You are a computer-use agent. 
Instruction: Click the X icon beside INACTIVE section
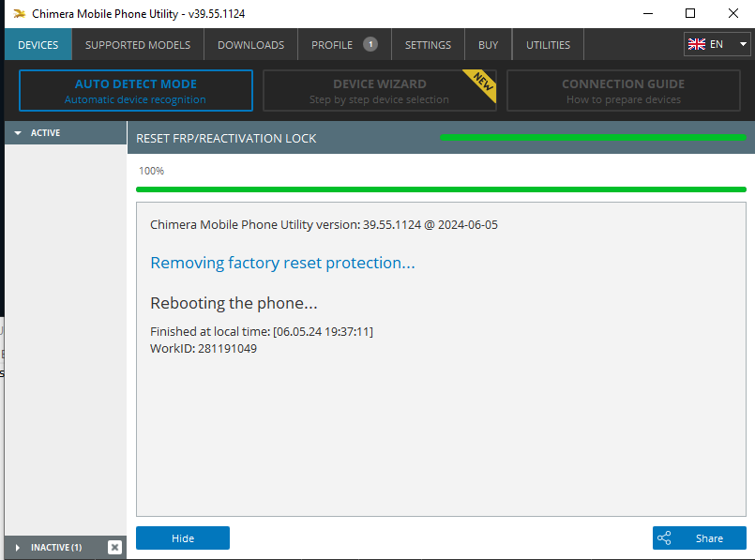[114, 547]
